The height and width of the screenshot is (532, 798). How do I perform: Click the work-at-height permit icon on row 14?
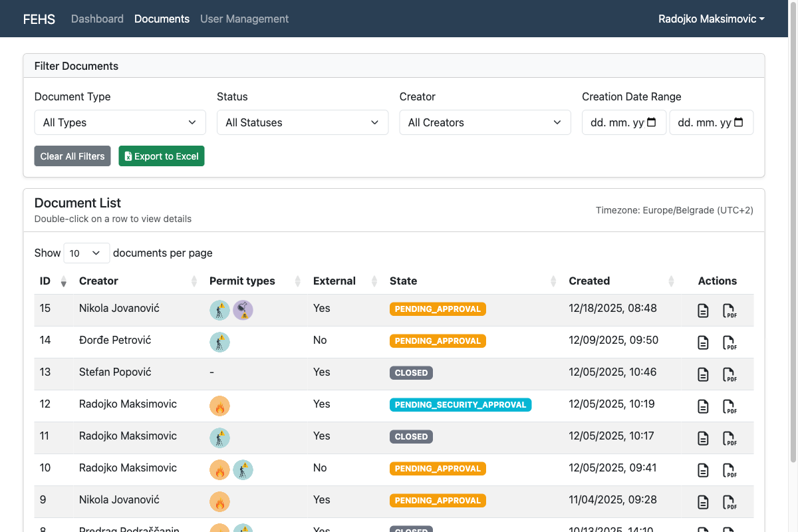point(219,342)
